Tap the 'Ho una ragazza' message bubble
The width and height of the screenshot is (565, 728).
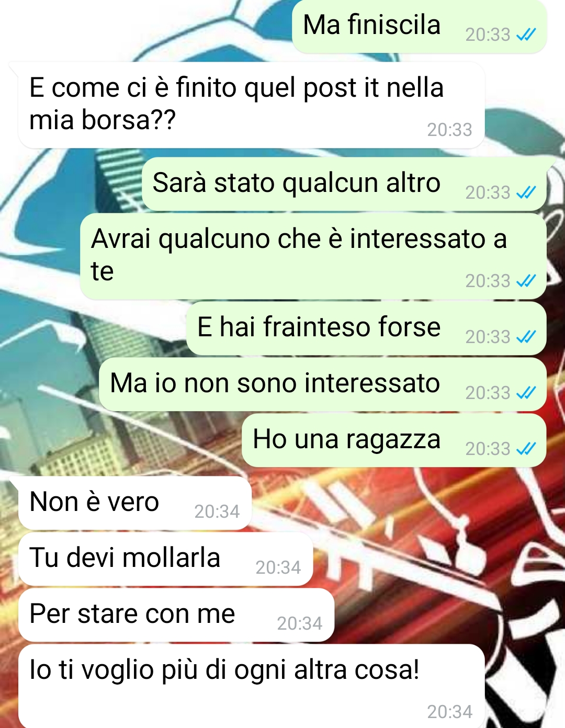coord(394,440)
